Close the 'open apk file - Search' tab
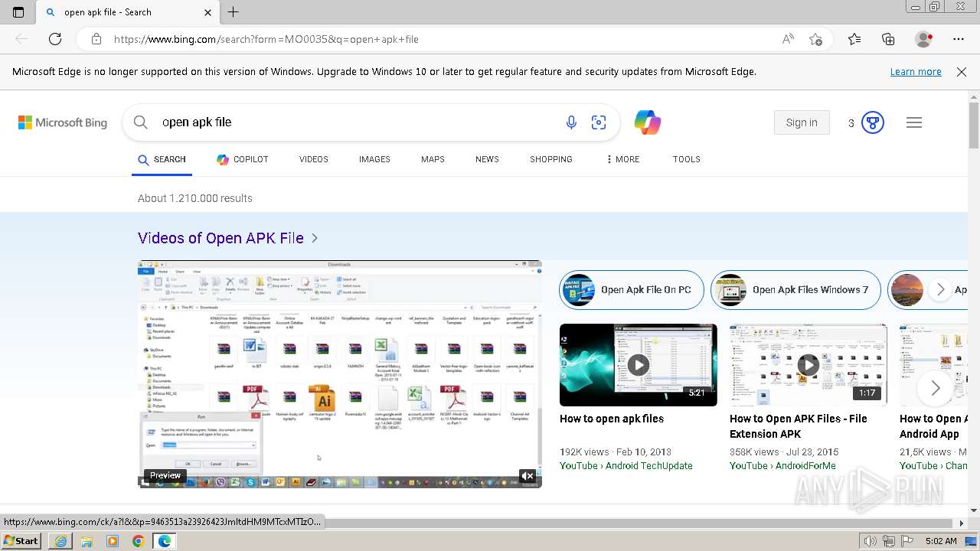 click(x=208, y=12)
